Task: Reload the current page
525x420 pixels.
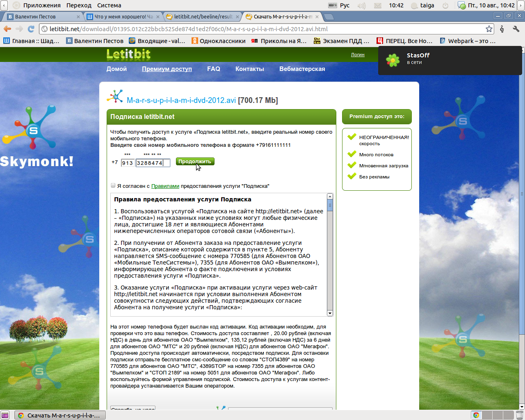Action: pyautogui.click(x=31, y=29)
